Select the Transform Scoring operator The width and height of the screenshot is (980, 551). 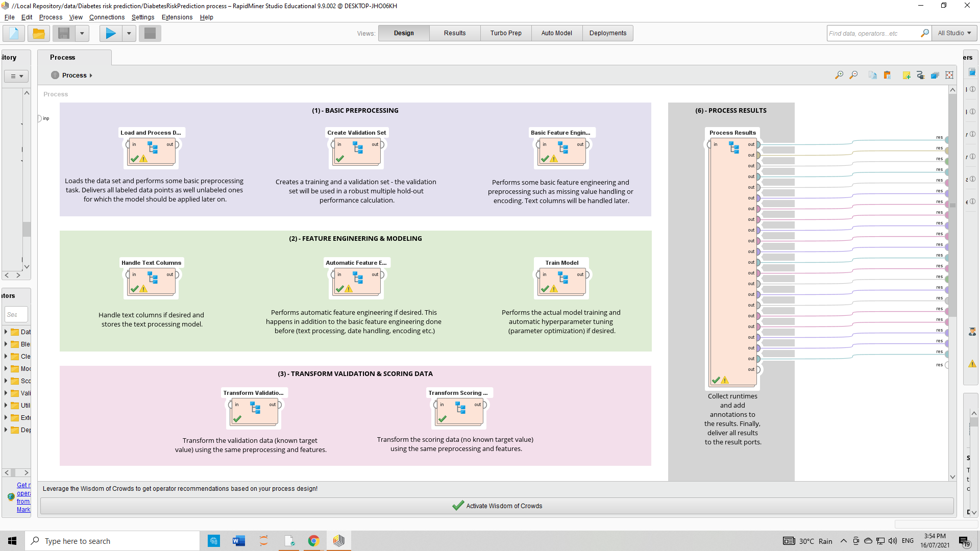pyautogui.click(x=460, y=412)
